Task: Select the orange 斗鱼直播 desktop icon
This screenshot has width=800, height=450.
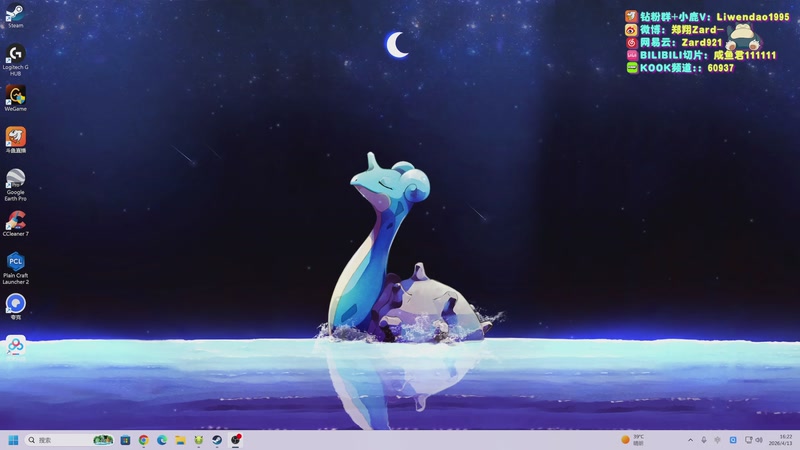Action: [x=15, y=140]
